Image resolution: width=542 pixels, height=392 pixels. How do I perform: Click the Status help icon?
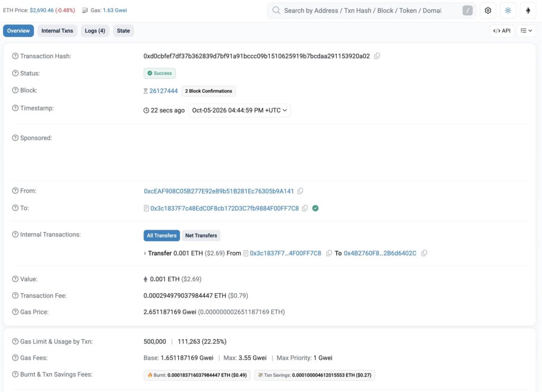click(15, 73)
